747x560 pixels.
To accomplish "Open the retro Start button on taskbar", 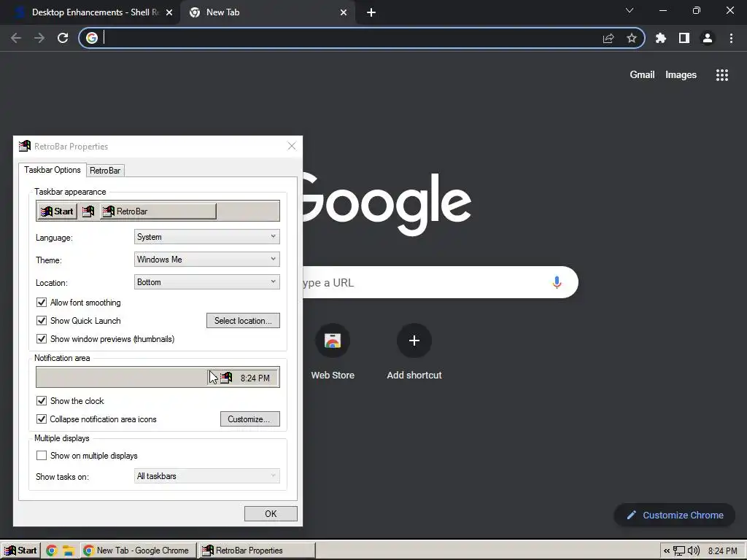I will 20,551.
